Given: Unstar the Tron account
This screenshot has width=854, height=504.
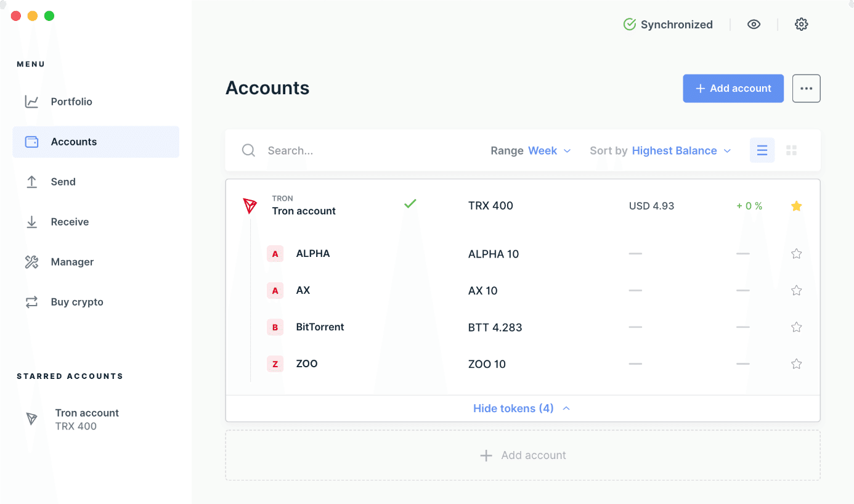Looking at the screenshot, I should click(x=796, y=206).
